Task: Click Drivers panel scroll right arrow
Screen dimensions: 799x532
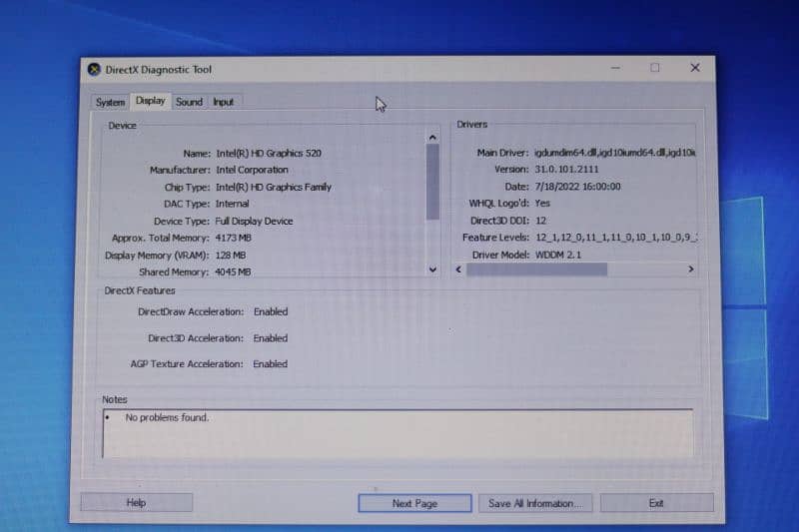Action: pyautogui.click(x=691, y=268)
